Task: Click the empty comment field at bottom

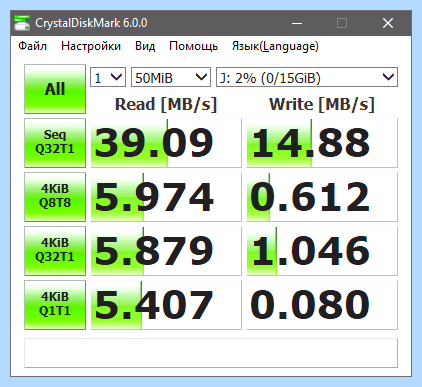Action: pyautogui.click(x=211, y=353)
